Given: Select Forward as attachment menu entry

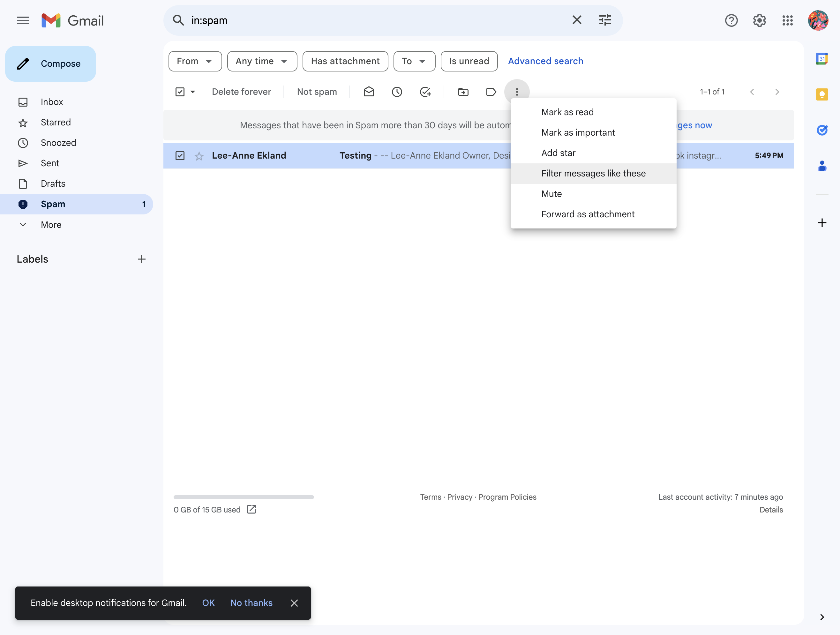Looking at the screenshot, I should pos(593,214).
